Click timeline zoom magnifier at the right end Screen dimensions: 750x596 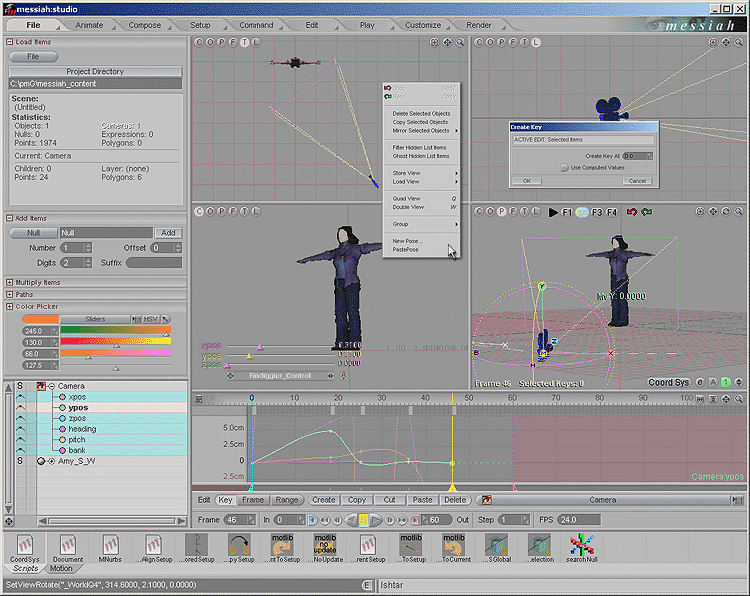739,398
